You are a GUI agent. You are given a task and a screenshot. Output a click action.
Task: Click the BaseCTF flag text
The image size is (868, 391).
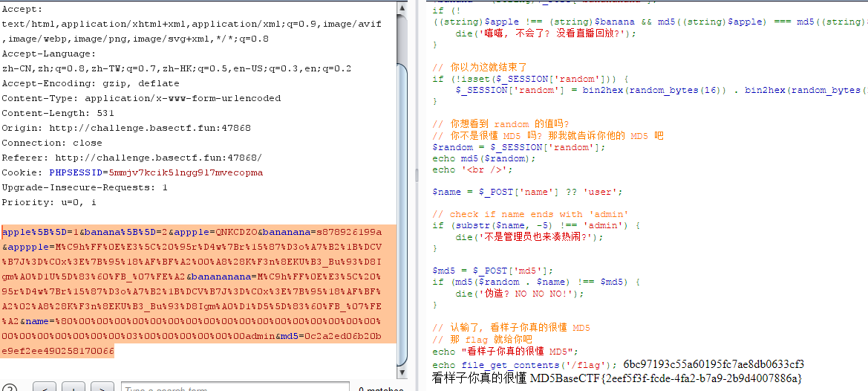666,378
